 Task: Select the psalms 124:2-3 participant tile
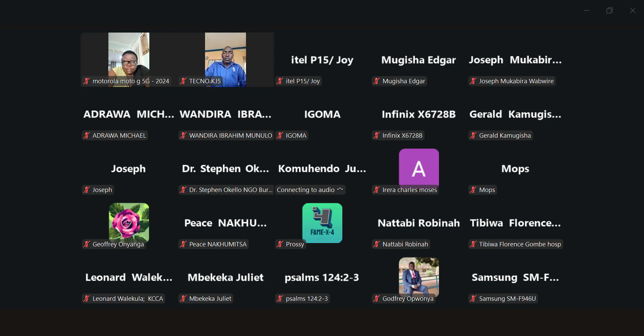point(322,277)
